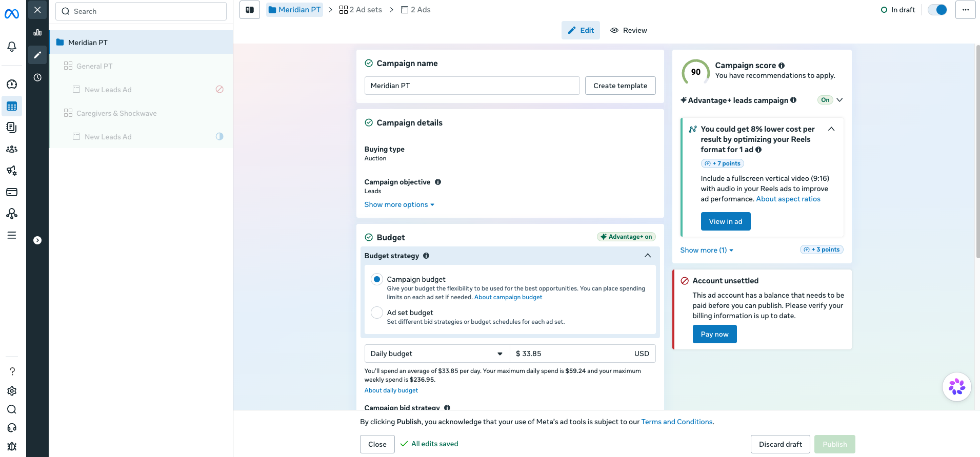Expand Show more (1) recommendations
The image size is (980, 457).
(x=707, y=250)
